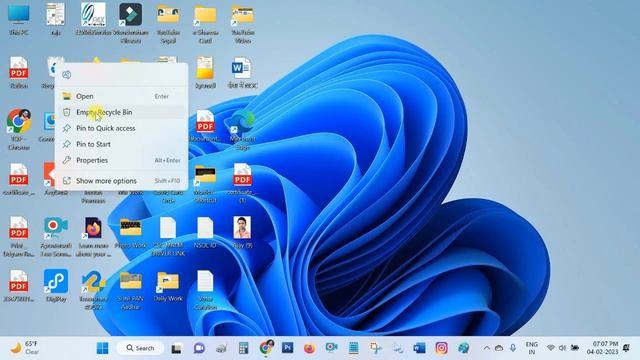Select the NSDL ID file on the desktop

coord(205,233)
